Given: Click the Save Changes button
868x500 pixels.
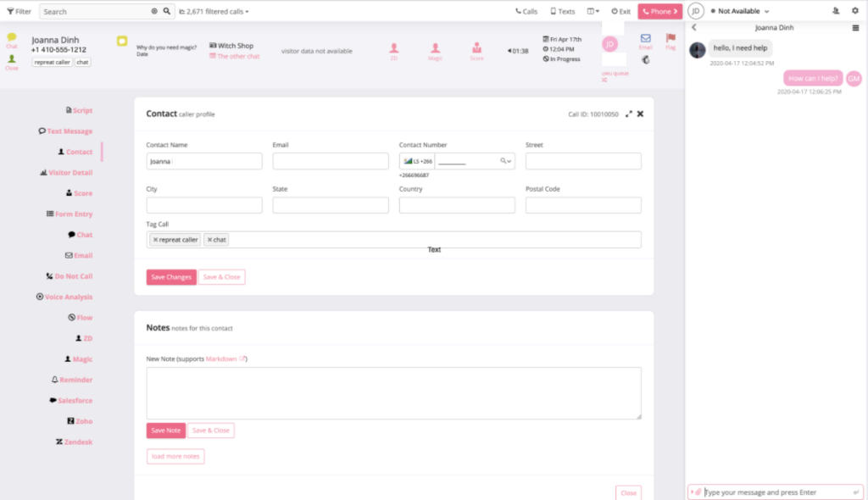Looking at the screenshot, I should (x=170, y=277).
